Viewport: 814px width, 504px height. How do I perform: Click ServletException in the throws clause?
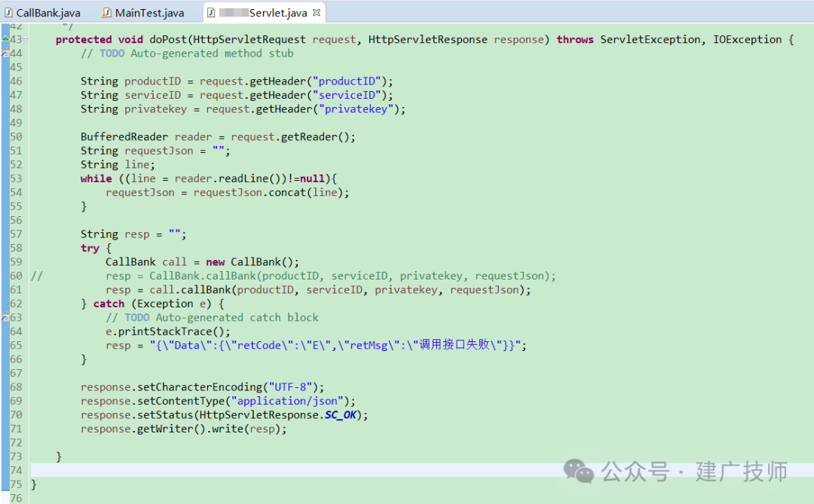650,39
